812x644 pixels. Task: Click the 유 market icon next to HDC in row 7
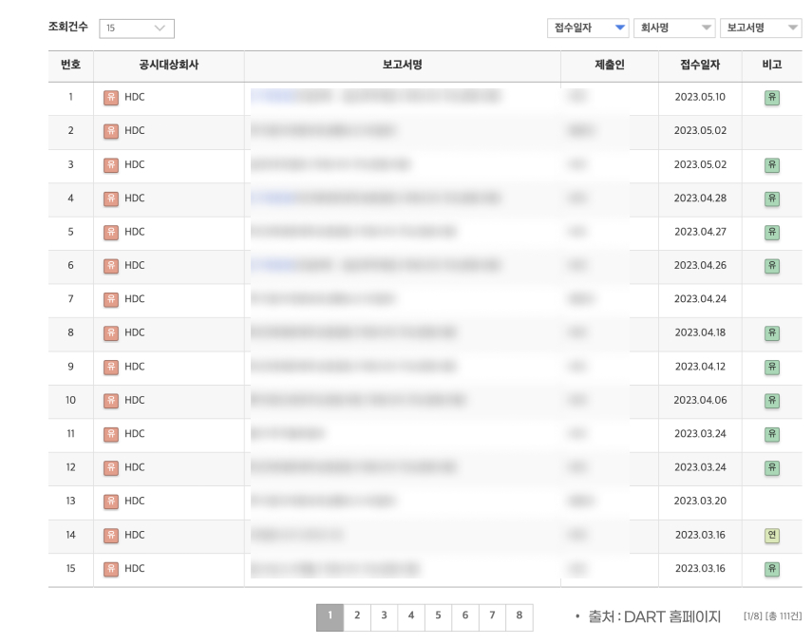pos(111,299)
